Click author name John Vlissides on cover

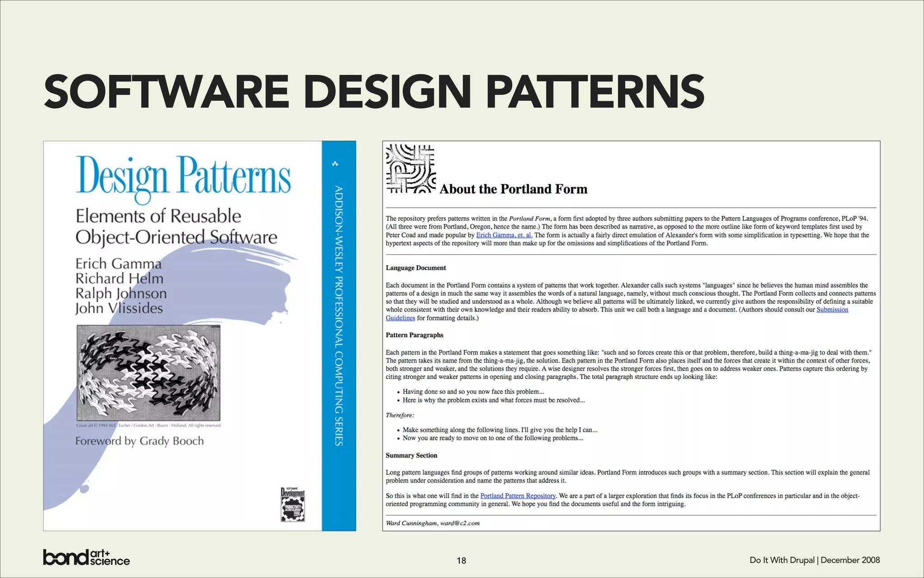tap(119, 308)
